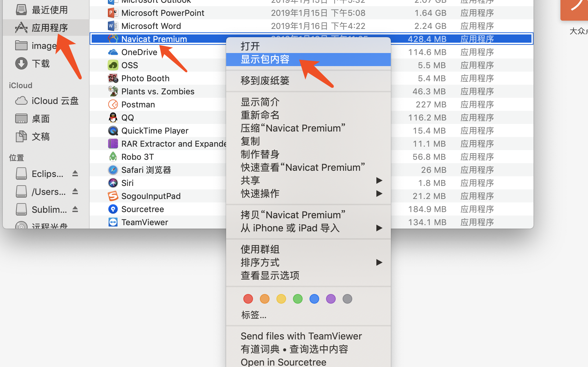Open the image folder in sidebar

click(46, 46)
